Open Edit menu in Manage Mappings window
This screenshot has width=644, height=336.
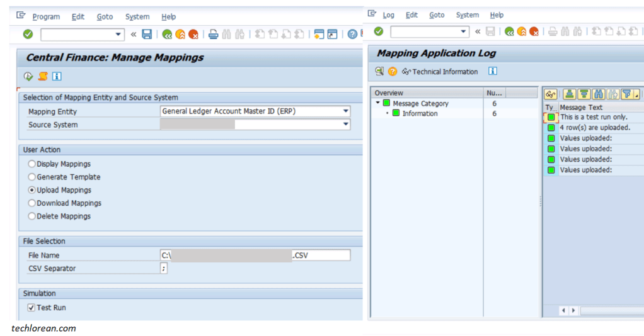(x=78, y=17)
